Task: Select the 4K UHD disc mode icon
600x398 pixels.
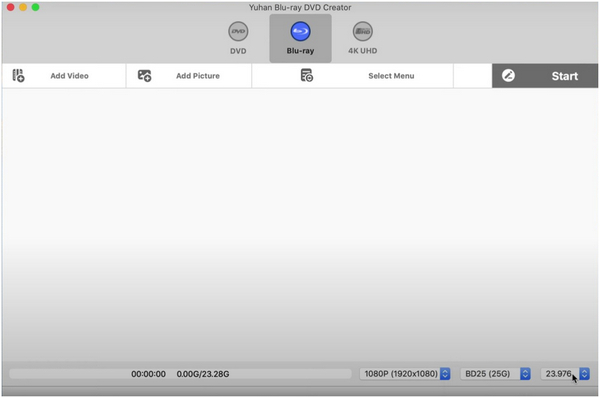Action: (x=362, y=31)
